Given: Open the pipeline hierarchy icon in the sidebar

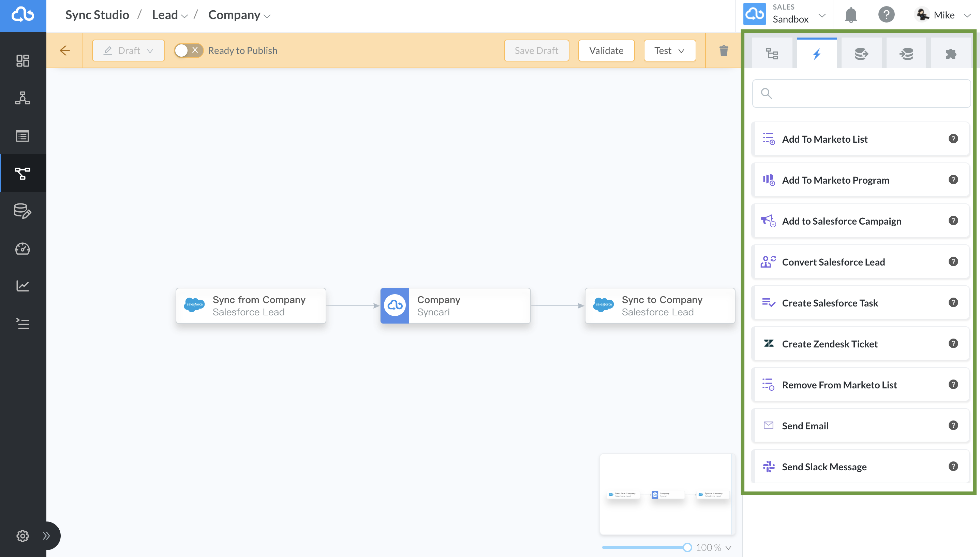Looking at the screenshot, I should pyautogui.click(x=23, y=98).
